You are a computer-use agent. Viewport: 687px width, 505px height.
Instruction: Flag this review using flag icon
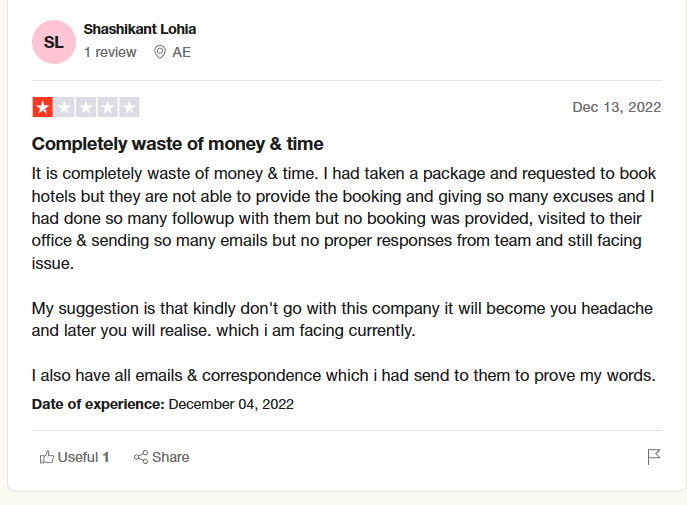click(x=654, y=457)
